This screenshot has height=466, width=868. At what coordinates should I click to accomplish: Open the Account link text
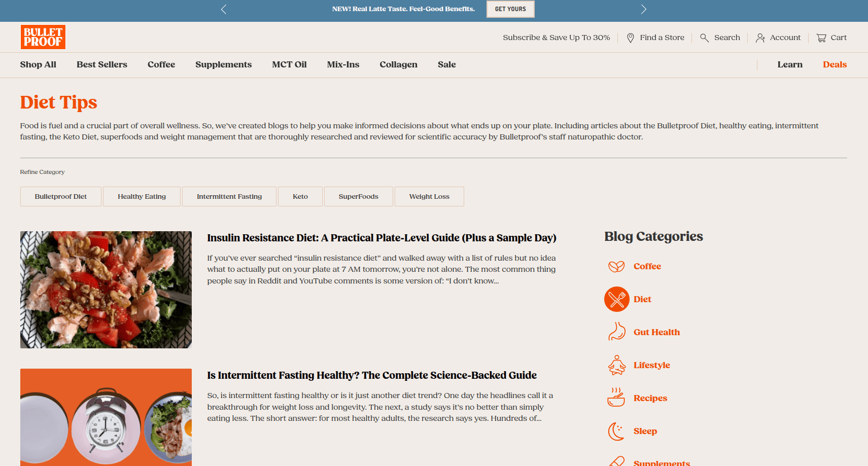pyautogui.click(x=785, y=38)
